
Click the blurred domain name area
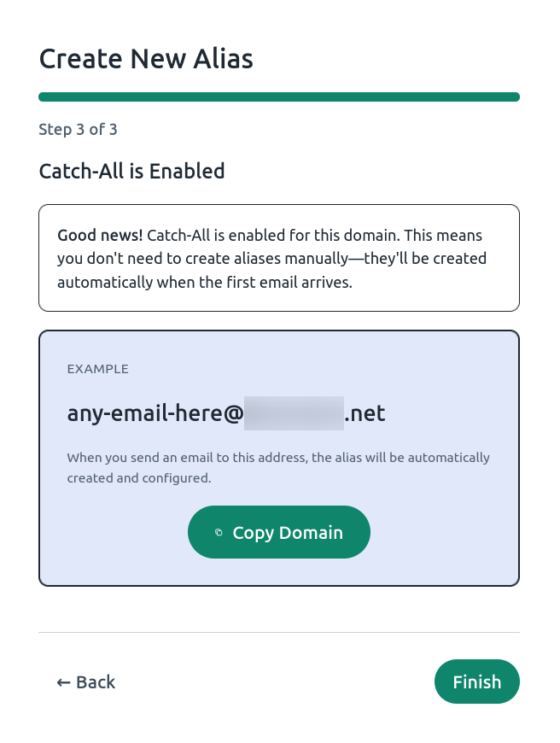click(294, 413)
